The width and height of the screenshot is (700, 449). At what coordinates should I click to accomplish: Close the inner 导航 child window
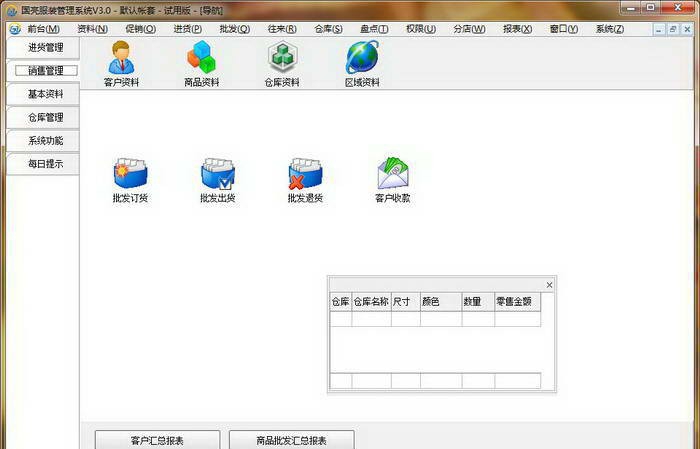click(687, 30)
